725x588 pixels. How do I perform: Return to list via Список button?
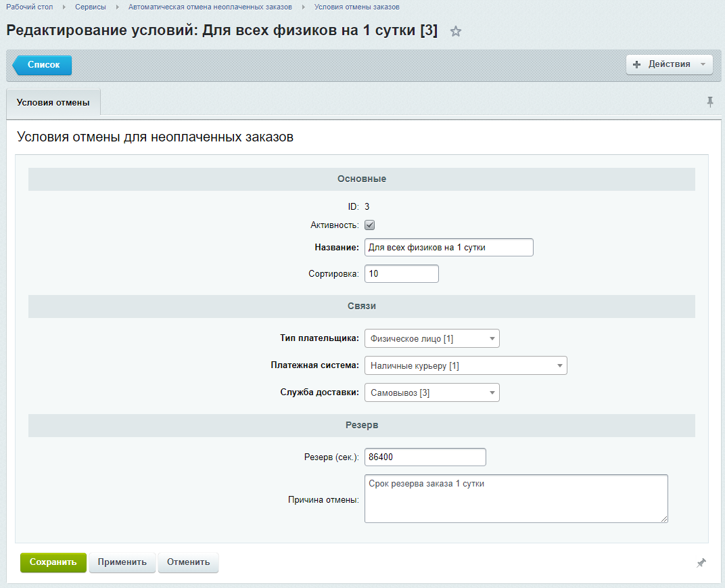[x=43, y=65]
